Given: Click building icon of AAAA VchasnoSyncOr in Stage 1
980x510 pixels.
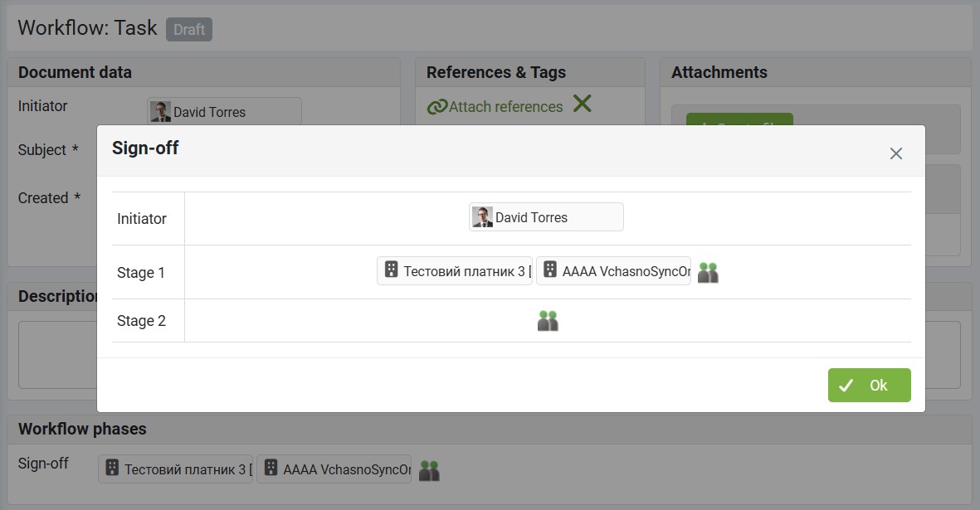Looking at the screenshot, I should 550,270.
